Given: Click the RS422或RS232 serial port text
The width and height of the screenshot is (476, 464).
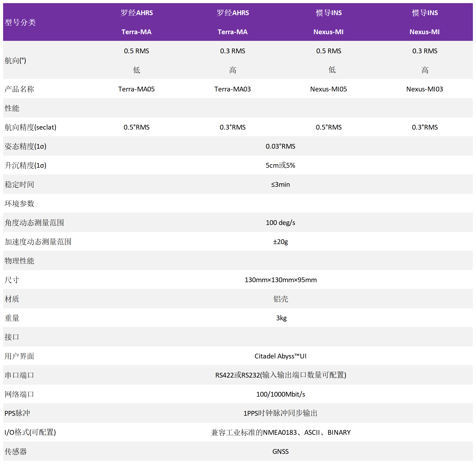Looking at the screenshot, I should (x=280, y=375).
